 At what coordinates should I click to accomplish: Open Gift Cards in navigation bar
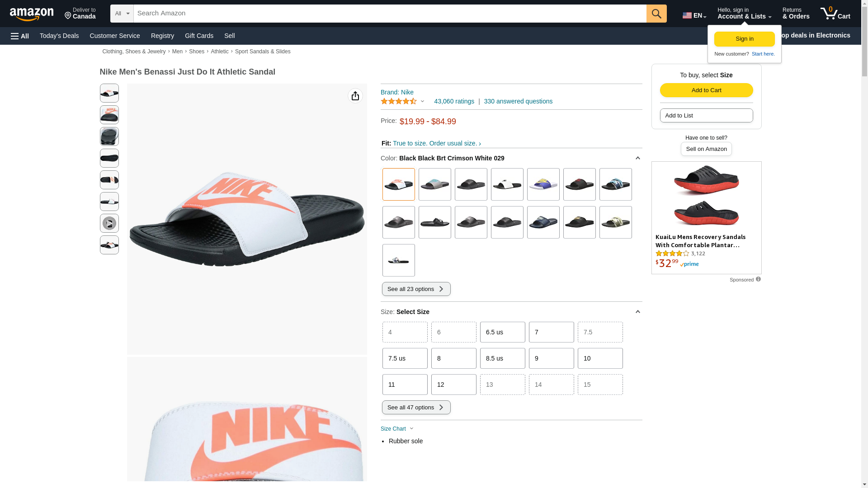pos(199,36)
